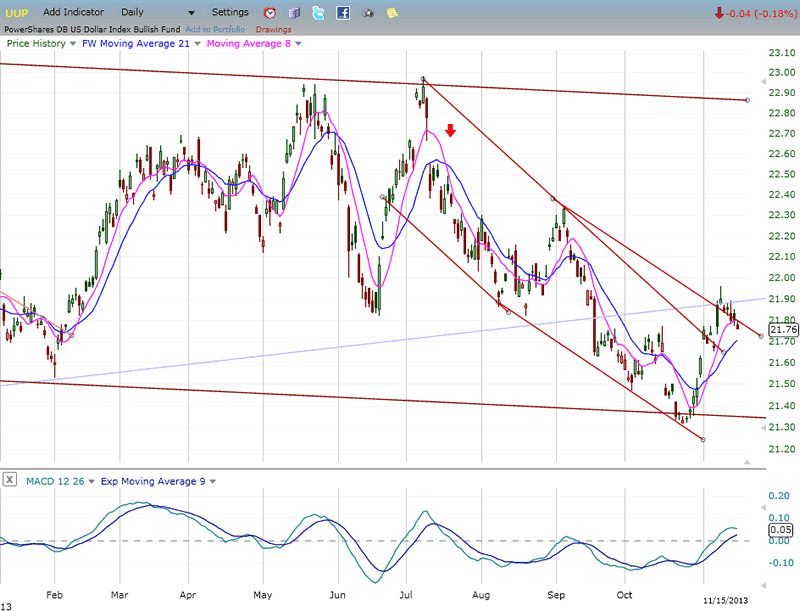Click the Add to Portfolio link
800x611 pixels.
click(215, 29)
